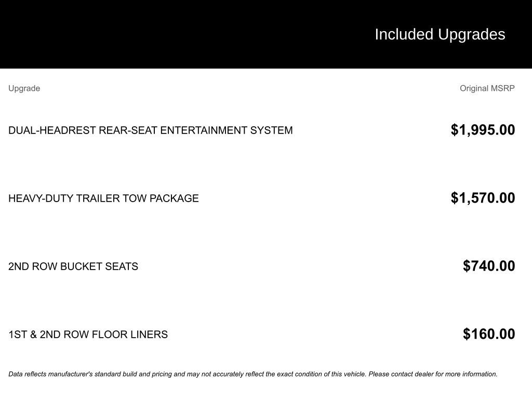Click the words TOW PACKAGE
532x399 pixels.
(x=174, y=198)
